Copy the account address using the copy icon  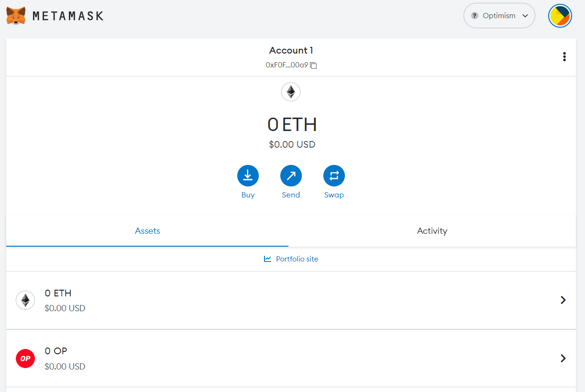313,65
